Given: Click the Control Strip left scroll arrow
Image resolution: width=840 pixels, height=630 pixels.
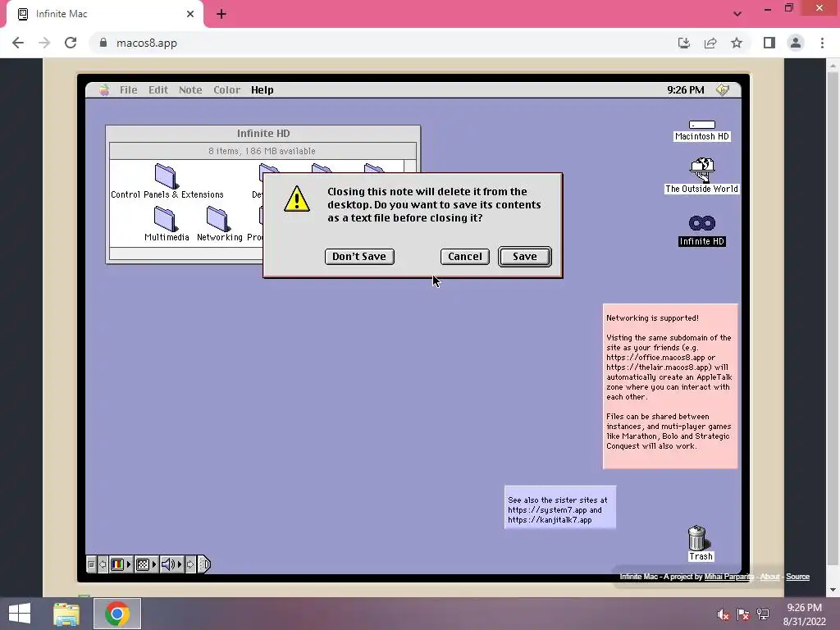Looking at the screenshot, I should 103,564.
